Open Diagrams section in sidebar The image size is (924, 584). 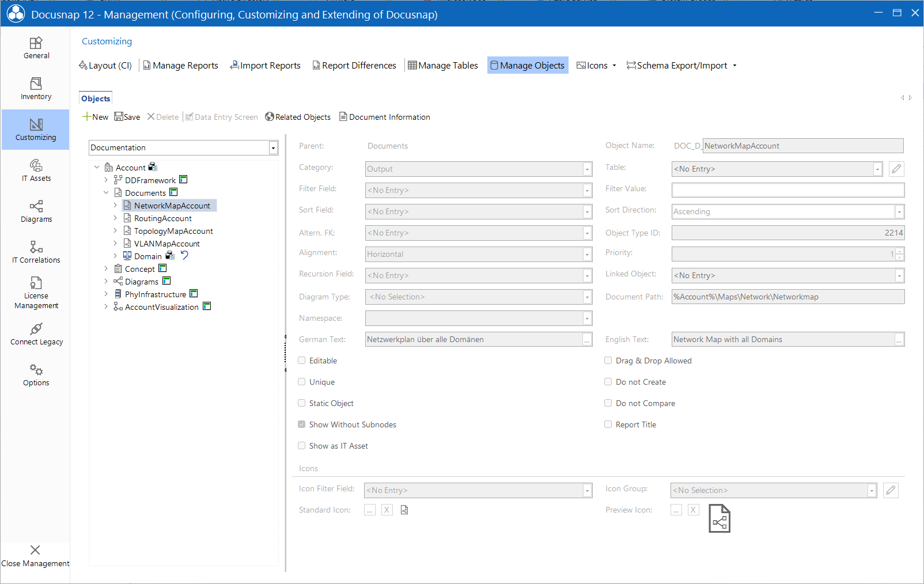pyautogui.click(x=36, y=212)
